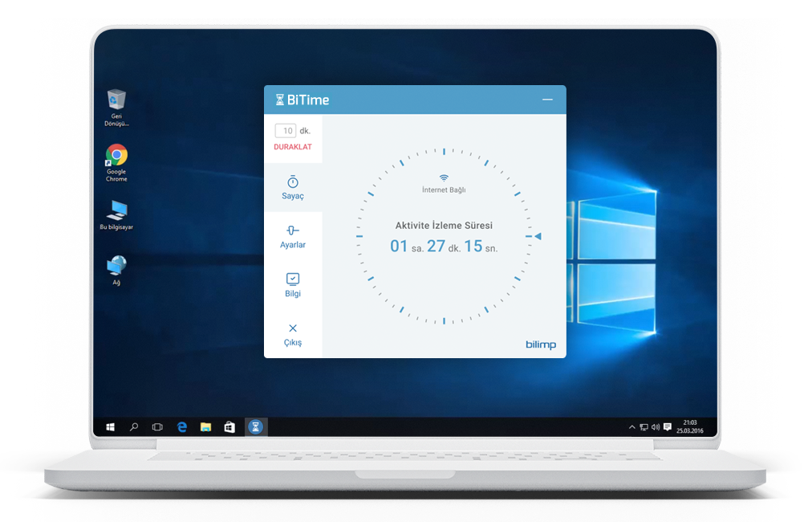
Task: Click the triangle pointer on the dial
Action: coord(538,236)
